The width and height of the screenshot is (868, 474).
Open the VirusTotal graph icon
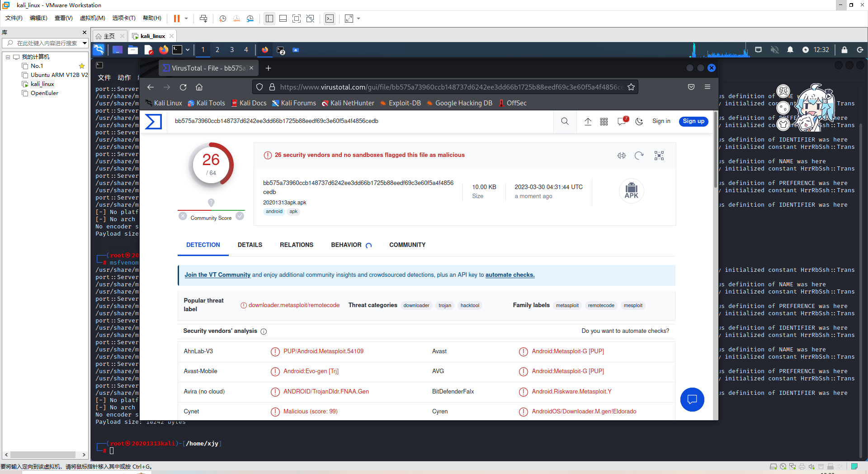659,156
